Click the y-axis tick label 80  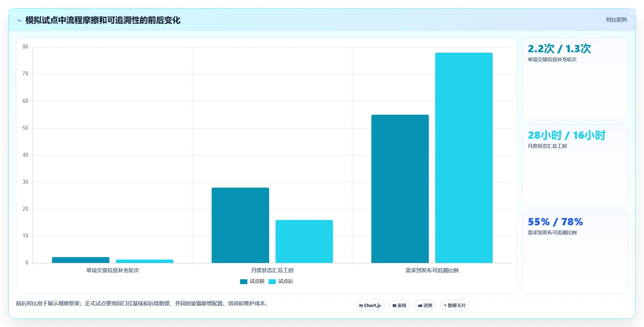pos(25,47)
